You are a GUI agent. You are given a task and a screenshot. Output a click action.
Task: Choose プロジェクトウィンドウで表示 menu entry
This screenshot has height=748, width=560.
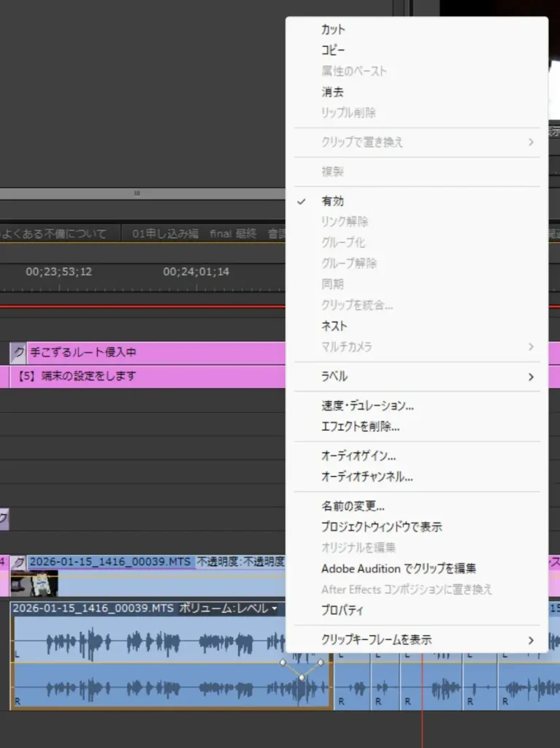coord(381,526)
